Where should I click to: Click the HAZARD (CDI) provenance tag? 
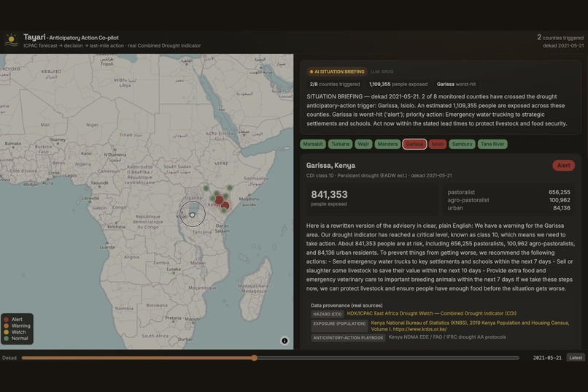coord(328,314)
